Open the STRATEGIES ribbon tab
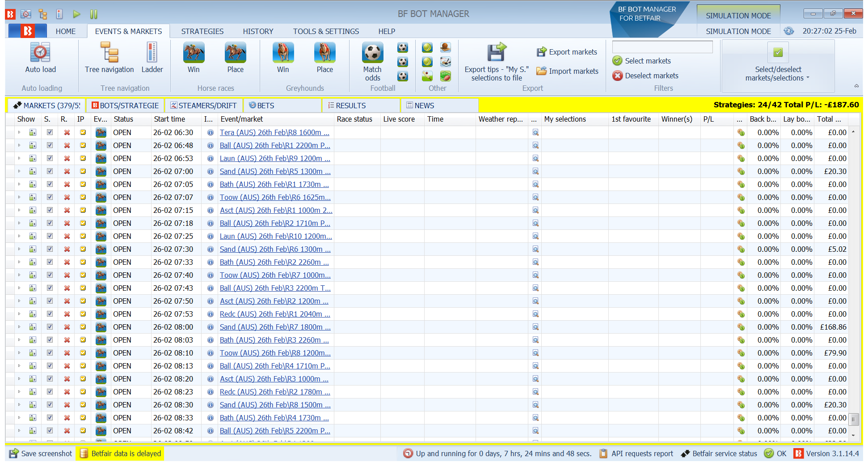The height and width of the screenshot is (466, 868). point(202,31)
